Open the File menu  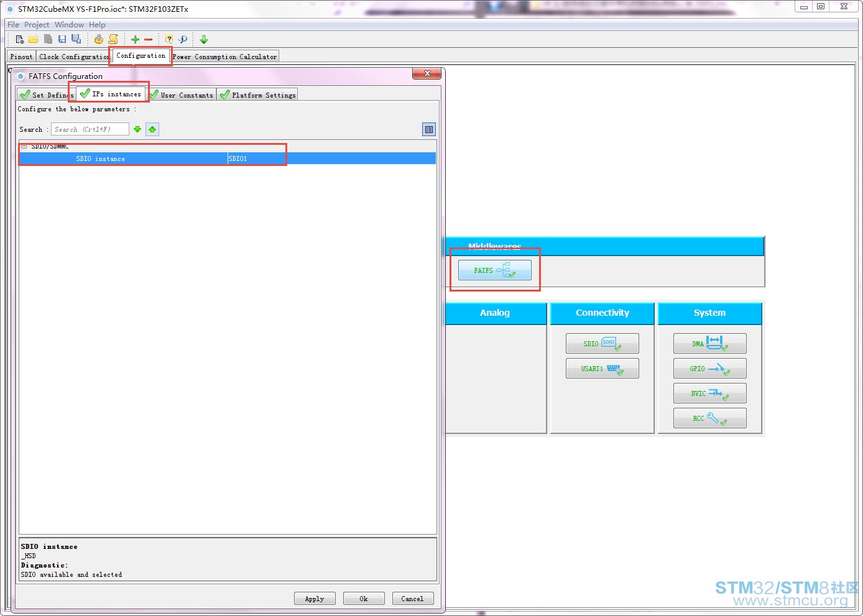13,25
